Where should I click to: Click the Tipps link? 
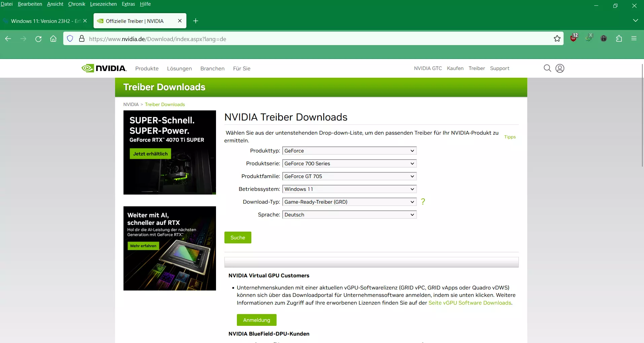coord(510,137)
